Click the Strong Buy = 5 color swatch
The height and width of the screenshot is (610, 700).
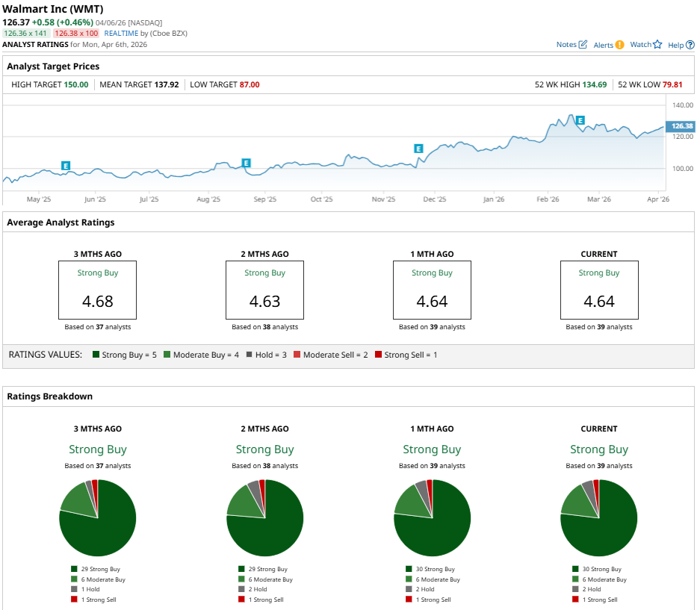[96, 355]
